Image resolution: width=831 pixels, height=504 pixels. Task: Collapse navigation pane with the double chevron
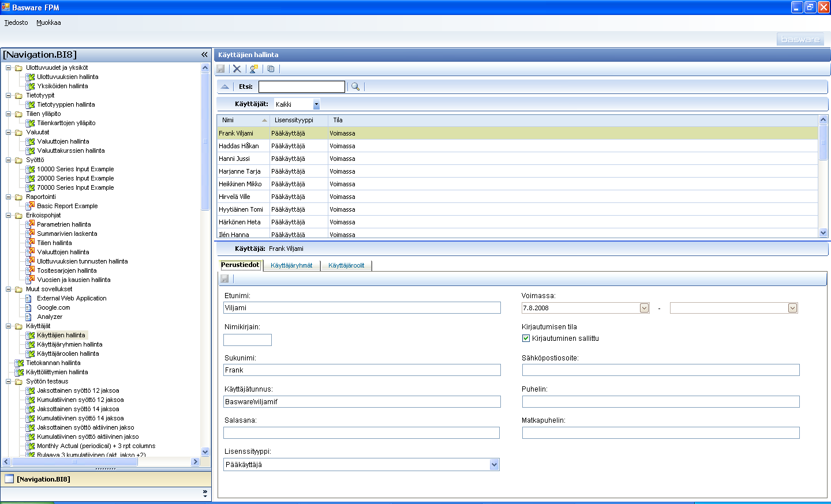point(204,55)
